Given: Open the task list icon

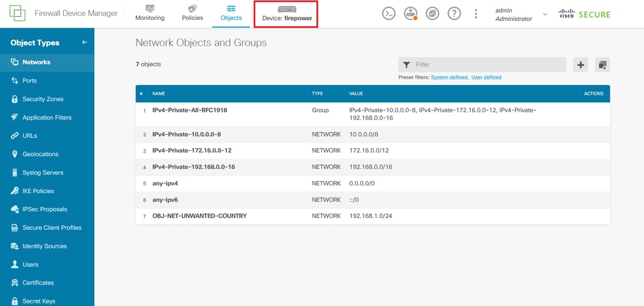Looking at the screenshot, I should [x=432, y=14].
